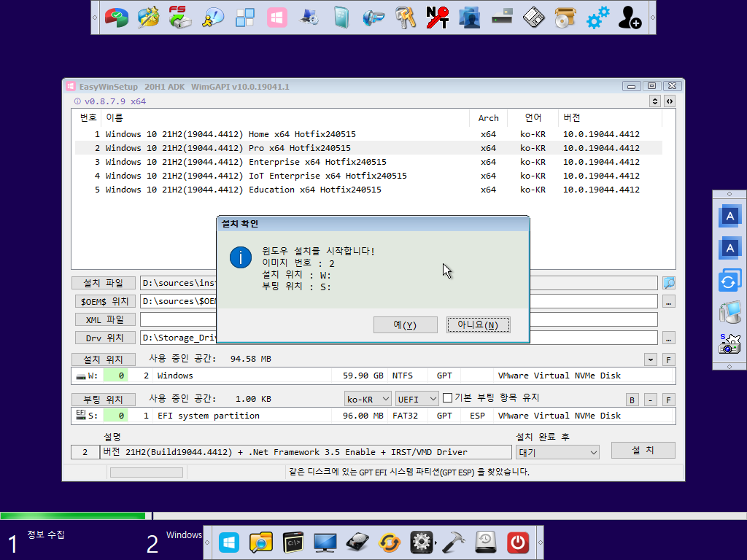Select Windows 10 Home x64 image row
Image resolution: width=747 pixels, height=560 pixels.
pos(368,134)
